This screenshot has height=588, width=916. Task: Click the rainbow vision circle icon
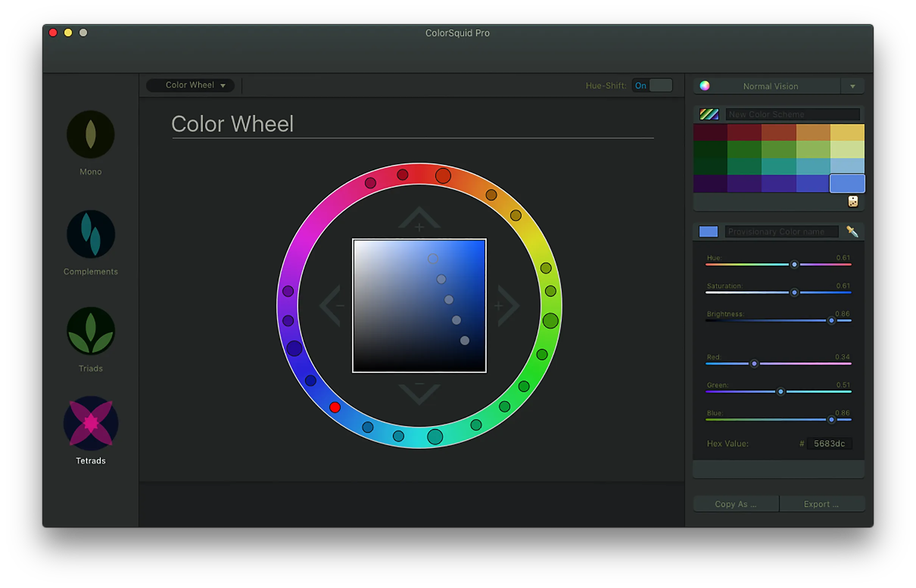pos(704,86)
